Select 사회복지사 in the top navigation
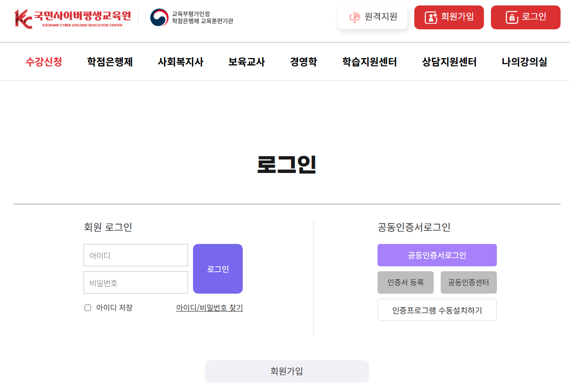This screenshot has width=570, height=392. click(181, 62)
